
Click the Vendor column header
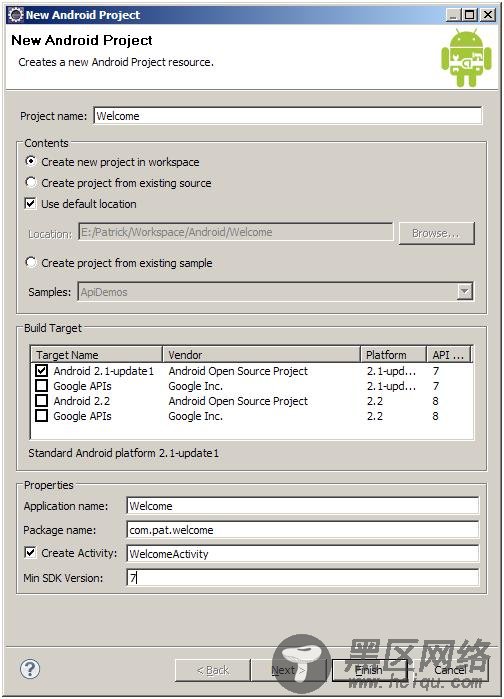coord(261,355)
